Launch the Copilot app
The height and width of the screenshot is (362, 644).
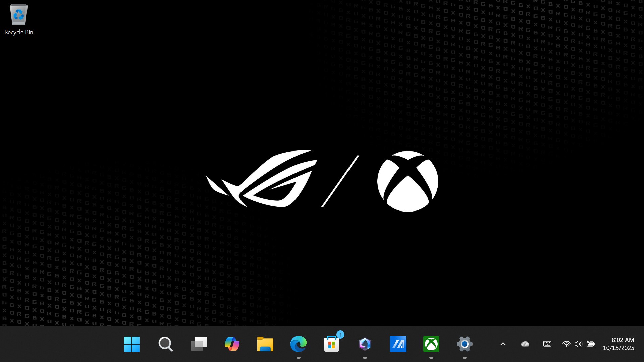click(x=232, y=344)
